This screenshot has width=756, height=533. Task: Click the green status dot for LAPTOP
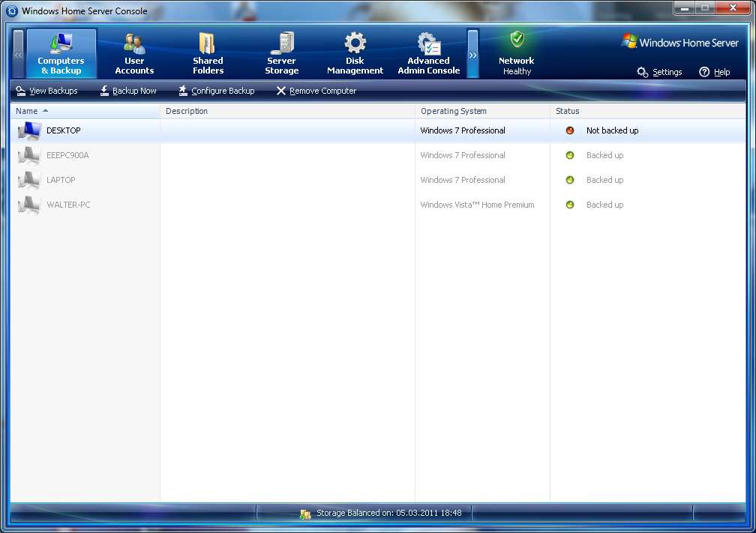click(570, 180)
